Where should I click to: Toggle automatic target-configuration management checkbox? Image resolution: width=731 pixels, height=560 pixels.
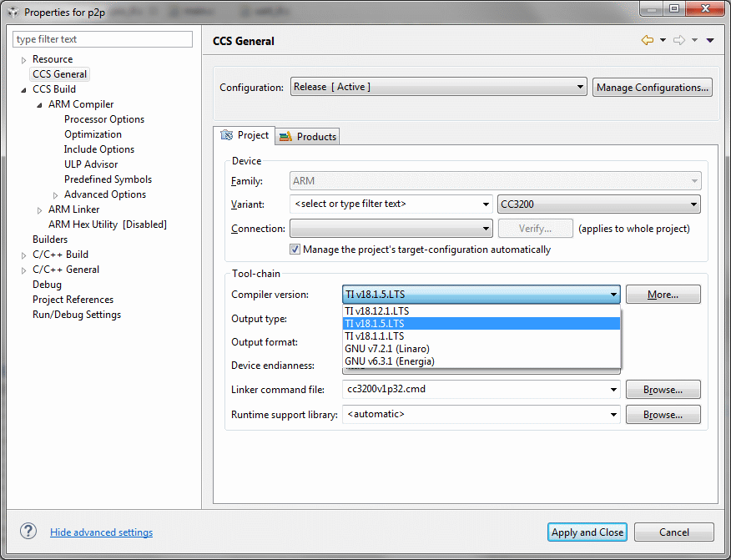(x=295, y=249)
